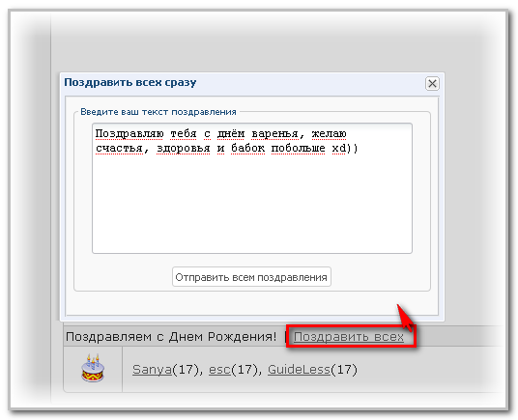Send greetings with "Отправить всем поздравления" button
The image size is (518, 420).
click(251, 277)
